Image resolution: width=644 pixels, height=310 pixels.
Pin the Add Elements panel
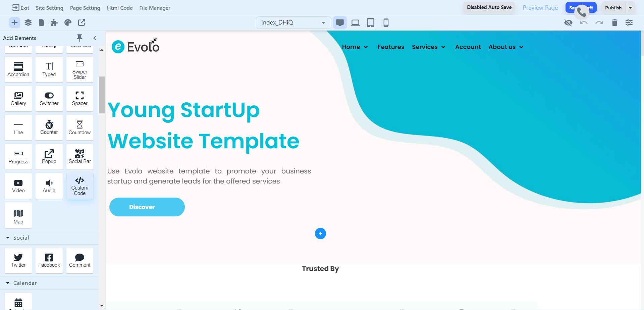click(79, 38)
